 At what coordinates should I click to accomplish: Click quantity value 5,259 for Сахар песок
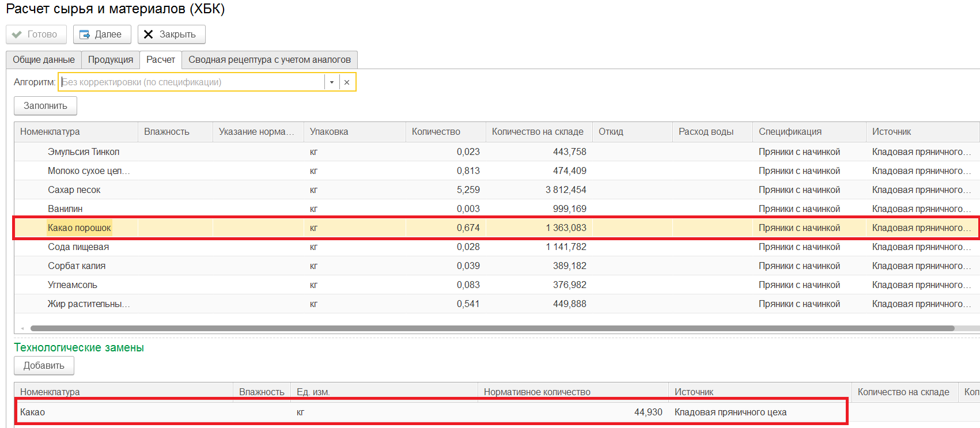(468, 190)
